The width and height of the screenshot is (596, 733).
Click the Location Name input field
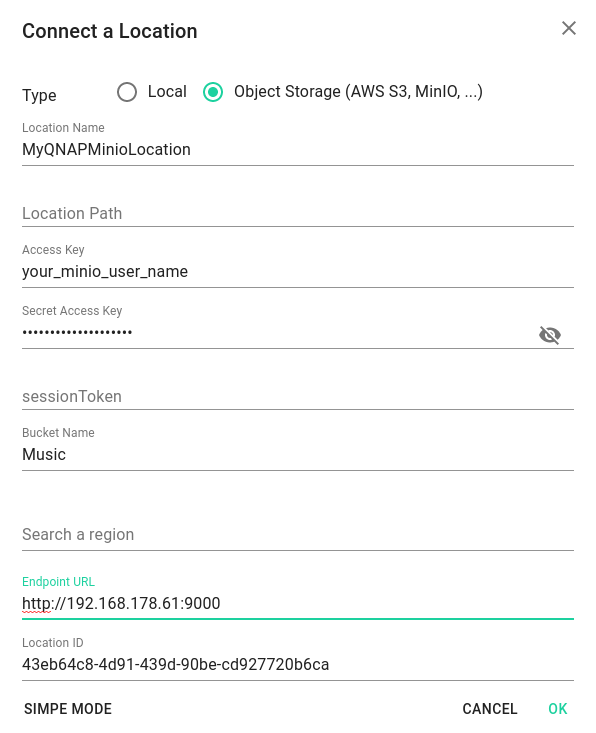pyautogui.click(x=298, y=150)
